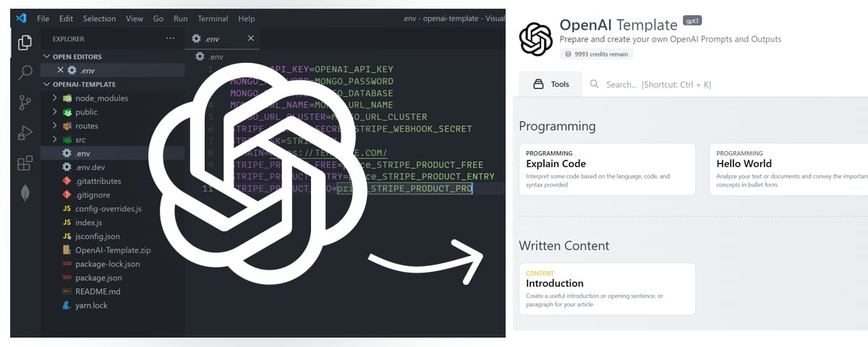Open the File menu

click(x=43, y=18)
